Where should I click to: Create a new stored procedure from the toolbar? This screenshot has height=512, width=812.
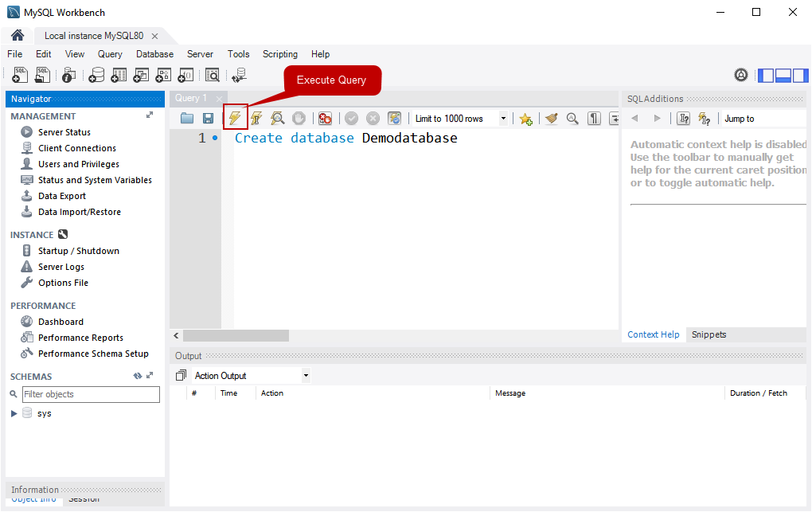coord(163,75)
